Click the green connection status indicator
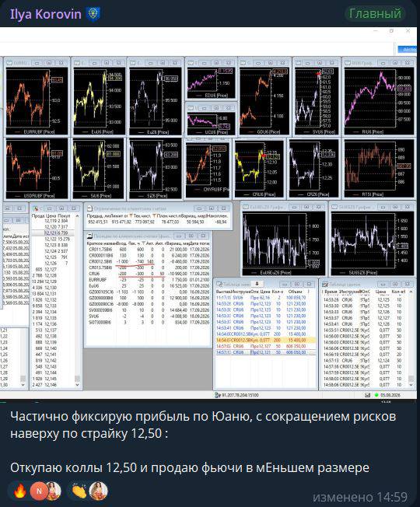420x507 pixels. (376, 395)
